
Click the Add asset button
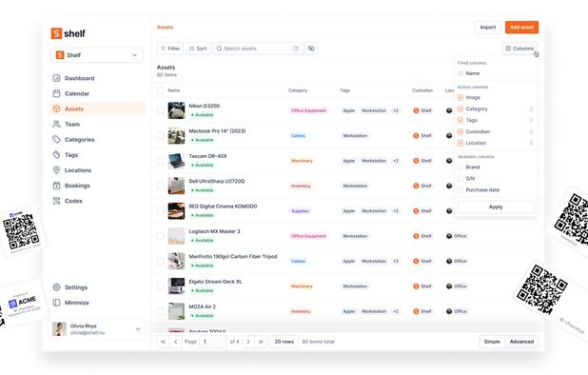click(521, 28)
